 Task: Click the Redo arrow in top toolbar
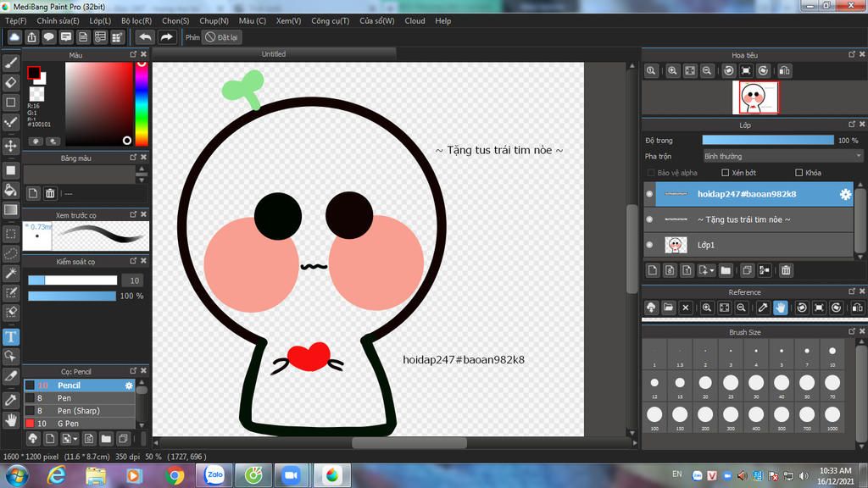click(166, 37)
